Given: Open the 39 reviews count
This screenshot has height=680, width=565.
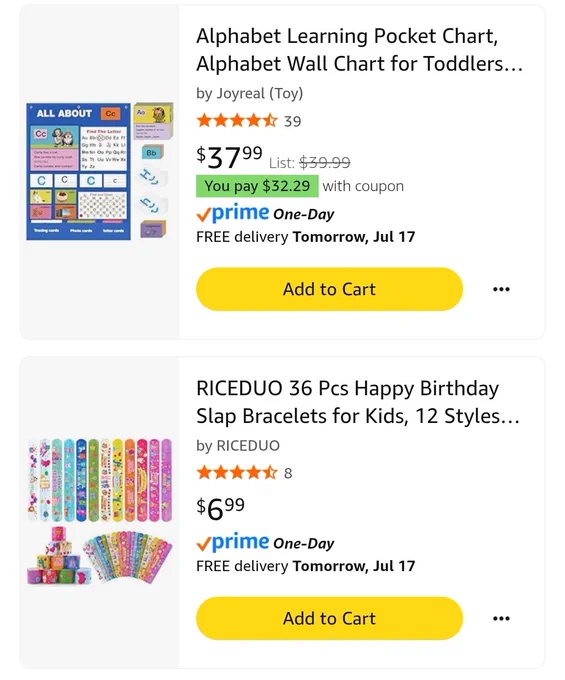Looking at the screenshot, I should click(293, 121).
